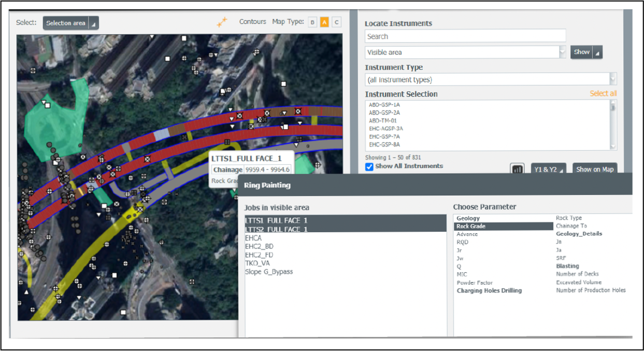Choose the RQD parameter
644x351 pixels.
(x=463, y=242)
